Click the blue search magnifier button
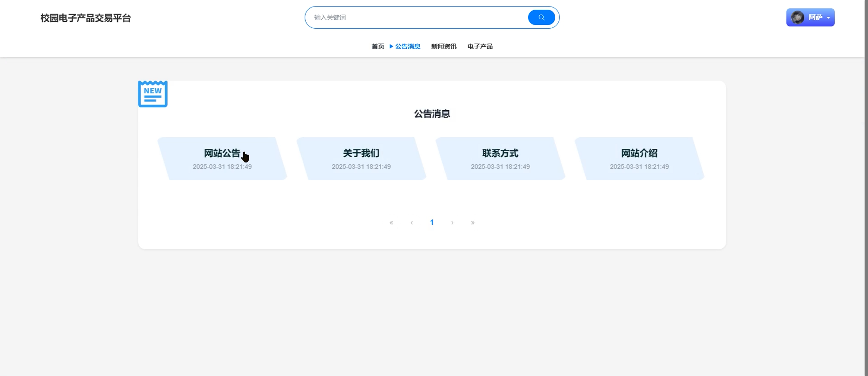The image size is (868, 376). click(541, 17)
